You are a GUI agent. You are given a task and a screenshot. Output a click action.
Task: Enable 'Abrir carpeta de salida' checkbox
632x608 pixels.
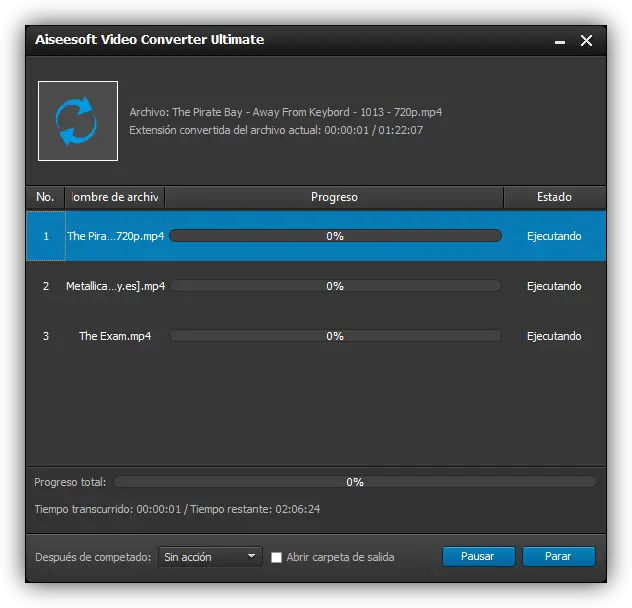coord(277,557)
